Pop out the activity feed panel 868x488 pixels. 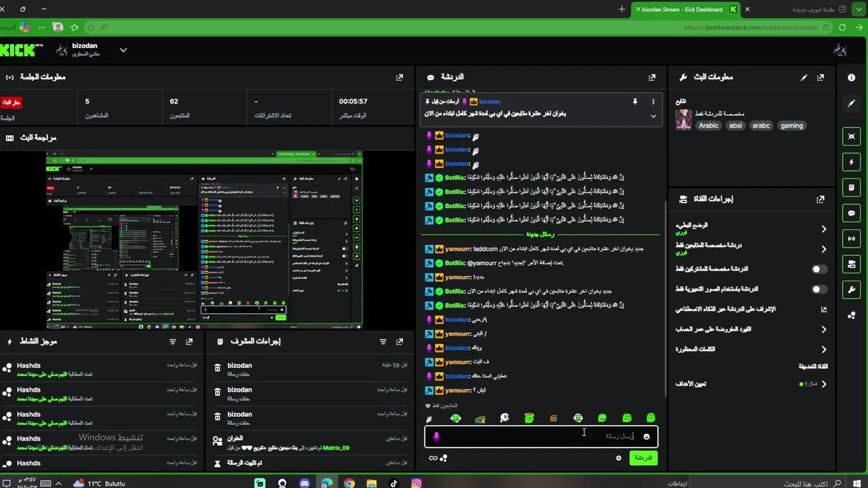coord(189,342)
